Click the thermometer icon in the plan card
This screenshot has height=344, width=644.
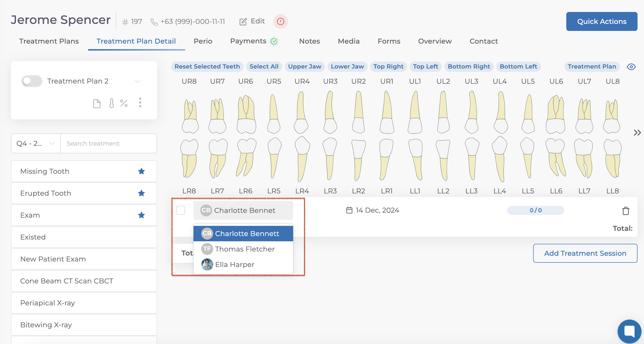112,103
